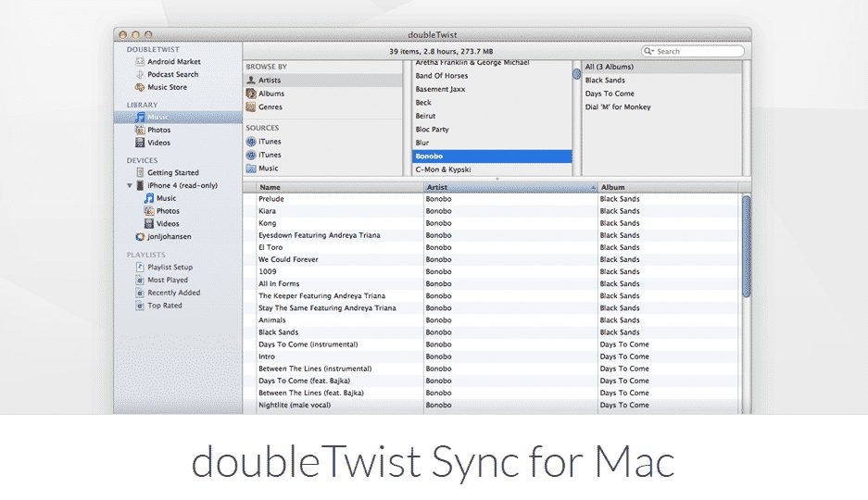
Task: Sort by the Artist column sort arrow
Action: 593,187
